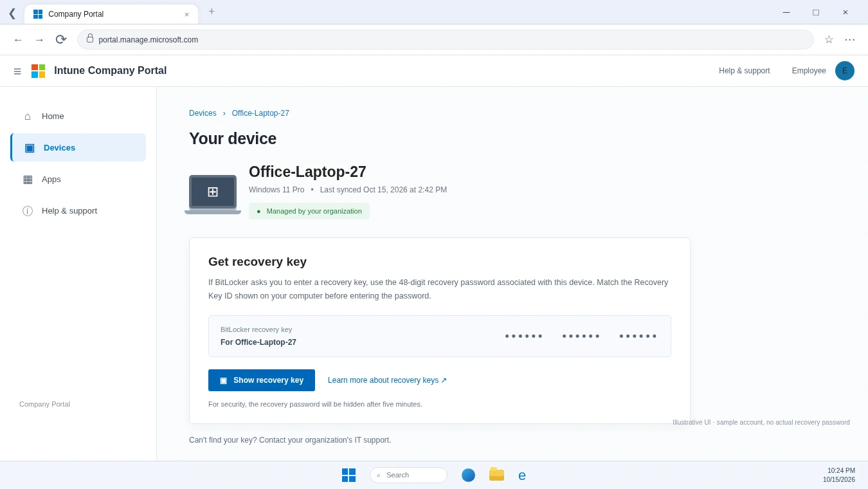Navigate to Devices breadcrumb link
Image resolution: width=868 pixels, height=489 pixels.
pos(203,113)
